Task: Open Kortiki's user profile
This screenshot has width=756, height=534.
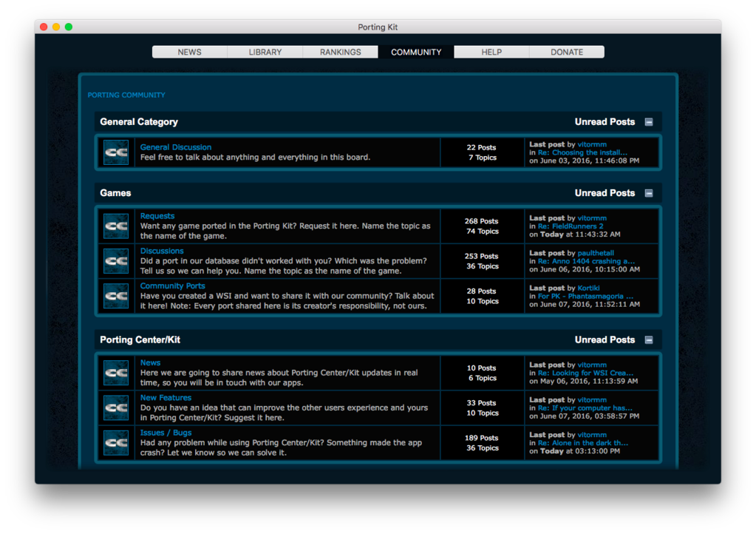Action: 589,288
